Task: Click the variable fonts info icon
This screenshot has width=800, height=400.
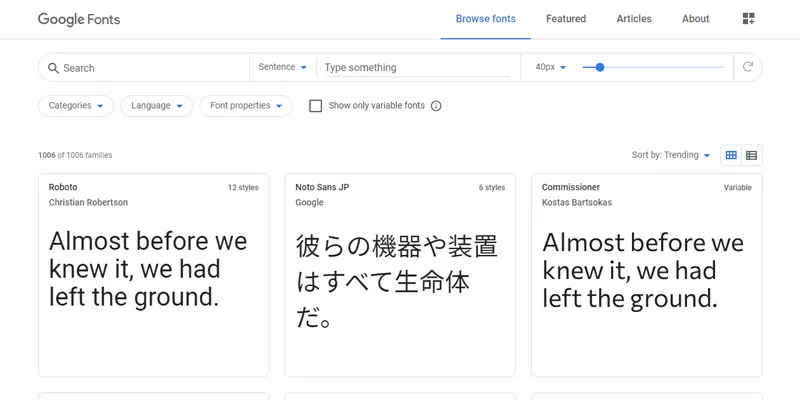Action: [x=436, y=106]
